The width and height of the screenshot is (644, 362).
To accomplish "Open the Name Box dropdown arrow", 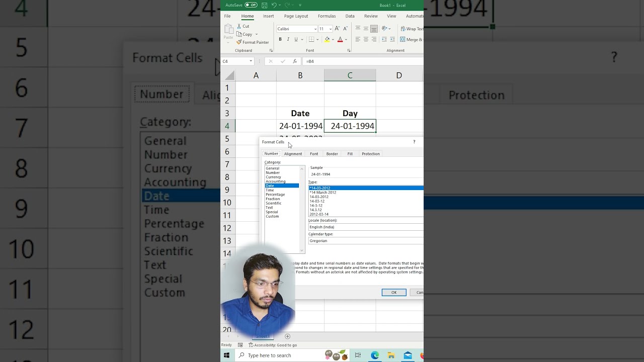I will (x=251, y=61).
